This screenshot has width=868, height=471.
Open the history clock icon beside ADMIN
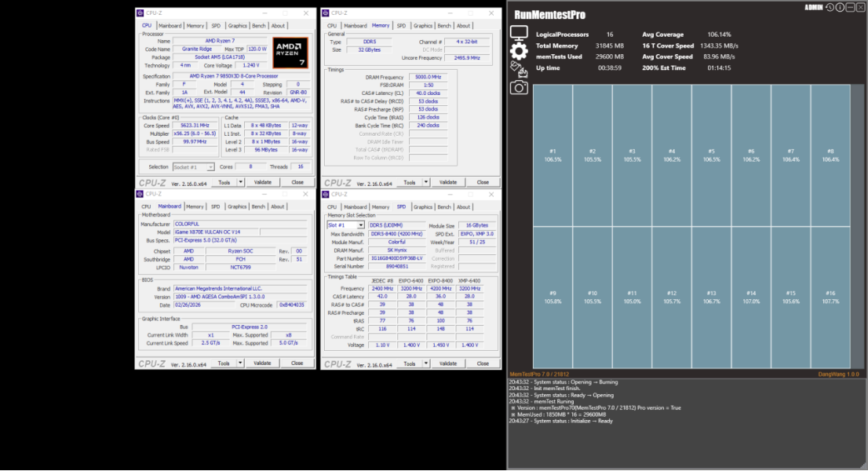coord(830,7)
